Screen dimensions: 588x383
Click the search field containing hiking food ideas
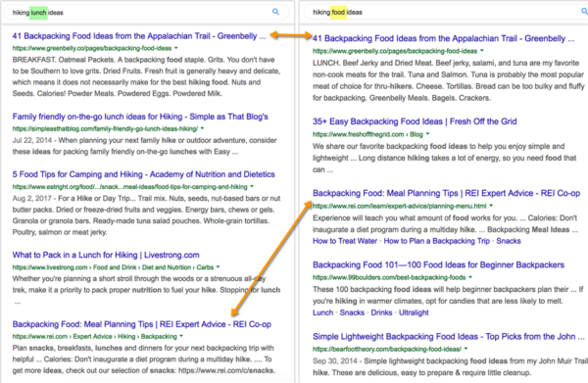pyautogui.click(x=446, y=12)
